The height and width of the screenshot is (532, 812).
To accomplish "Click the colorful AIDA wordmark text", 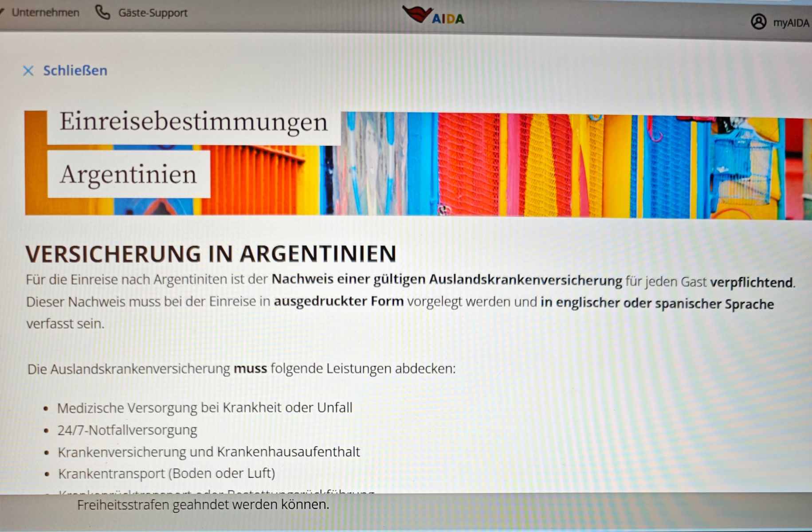I will (x=448, y=19).
